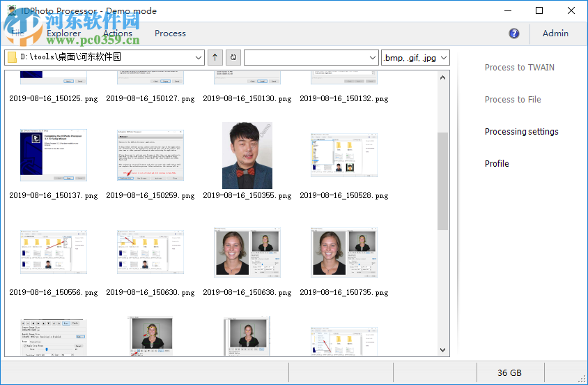
Task: Click the scrollbar down arrow
Action: coord(442,349)
